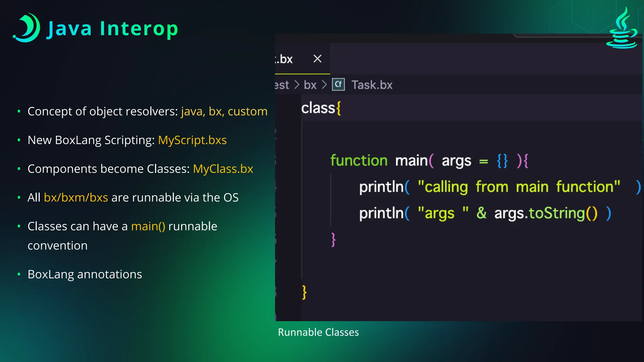Click the bx/bxm/bxs highlighted text

pyautogui.click(x=76, y=198)
